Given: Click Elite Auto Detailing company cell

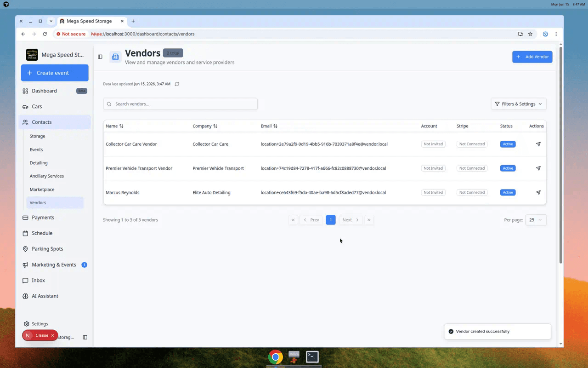Looking at the screenshot, I should pos(211,193).
